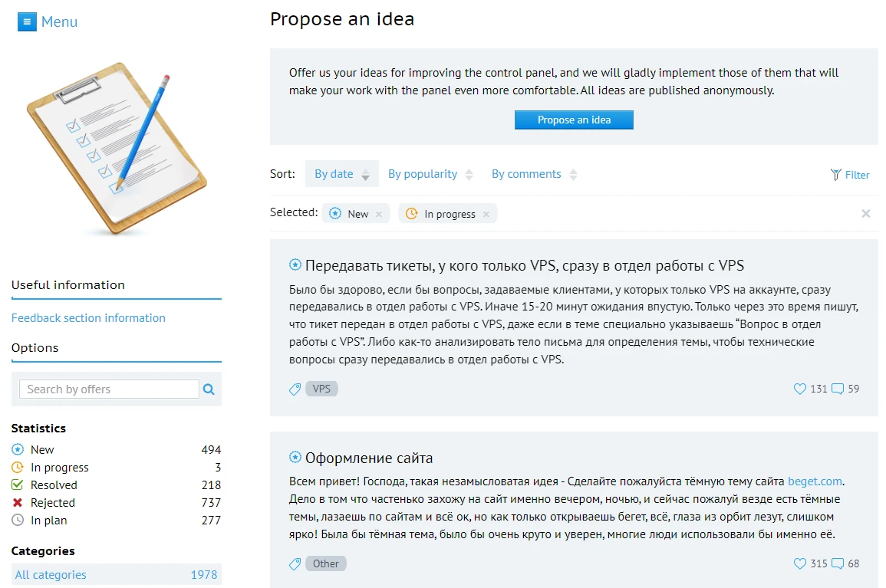Select the red "Rejected" status icon
This screenshot has width=886, height=588.
click(x=17, y=503)
